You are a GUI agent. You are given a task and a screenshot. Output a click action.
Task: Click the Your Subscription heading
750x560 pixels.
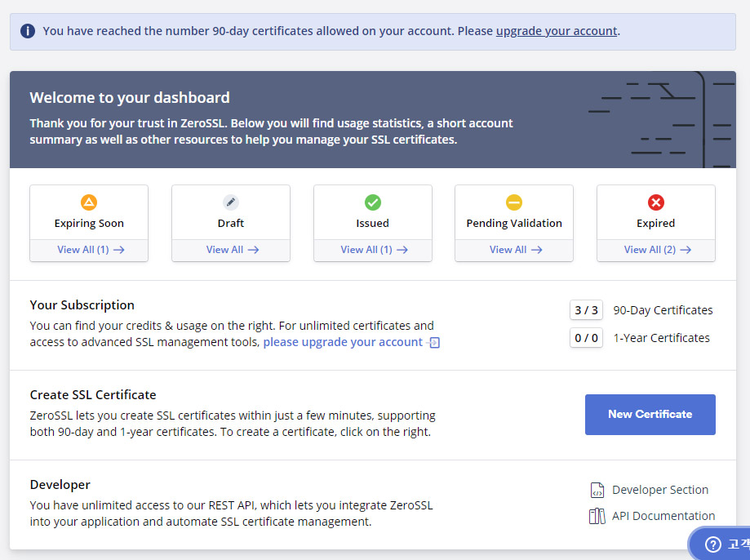[x=82, y=305]
